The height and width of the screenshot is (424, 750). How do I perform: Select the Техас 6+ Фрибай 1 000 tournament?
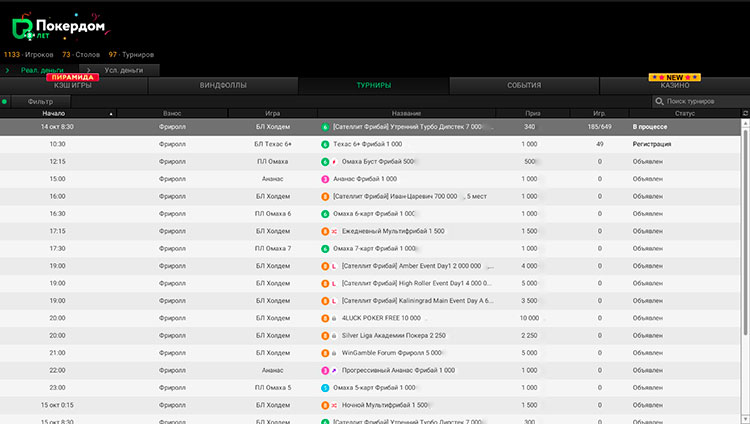(370, 144)
